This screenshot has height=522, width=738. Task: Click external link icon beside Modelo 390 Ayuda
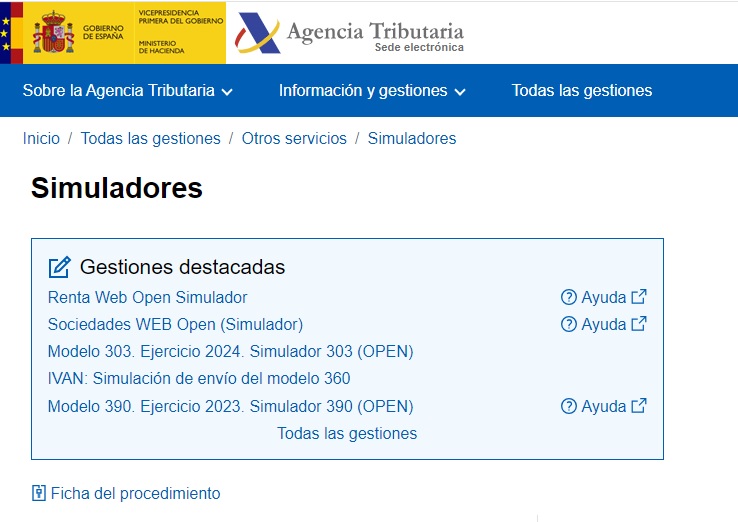coord(639,405)
